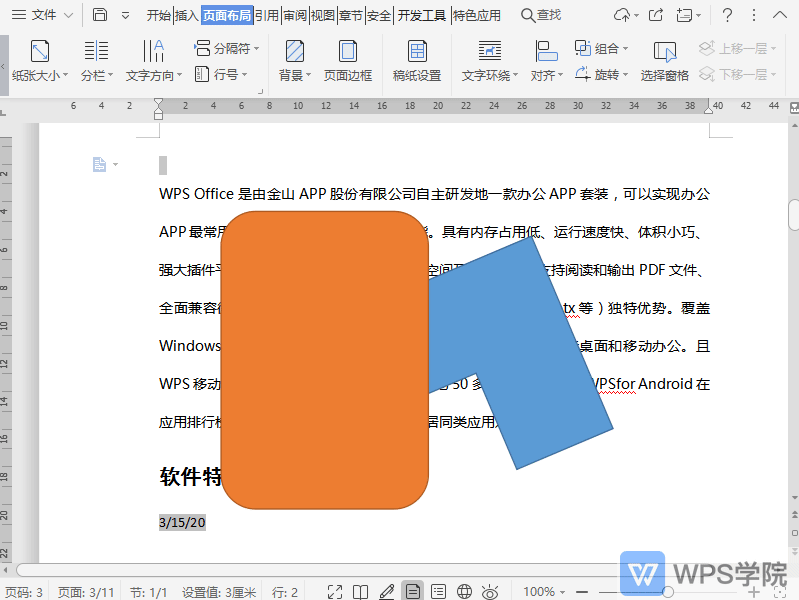Screen dimensions: 799x600
Task: Click the Save icon in the quick toolbar
Action: click(x=100, y=15)
